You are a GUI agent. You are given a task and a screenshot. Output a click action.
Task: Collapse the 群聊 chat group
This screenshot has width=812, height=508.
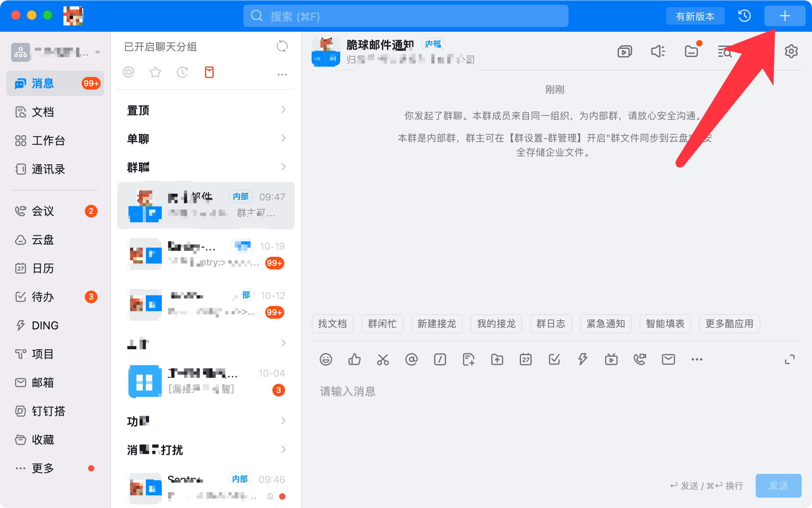pyautogui.click(x=206, y=167)
